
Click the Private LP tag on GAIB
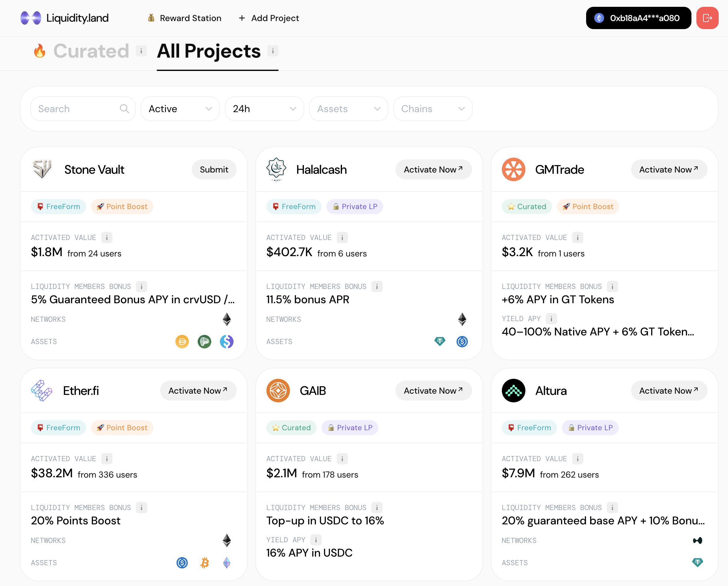pos(350,428)
